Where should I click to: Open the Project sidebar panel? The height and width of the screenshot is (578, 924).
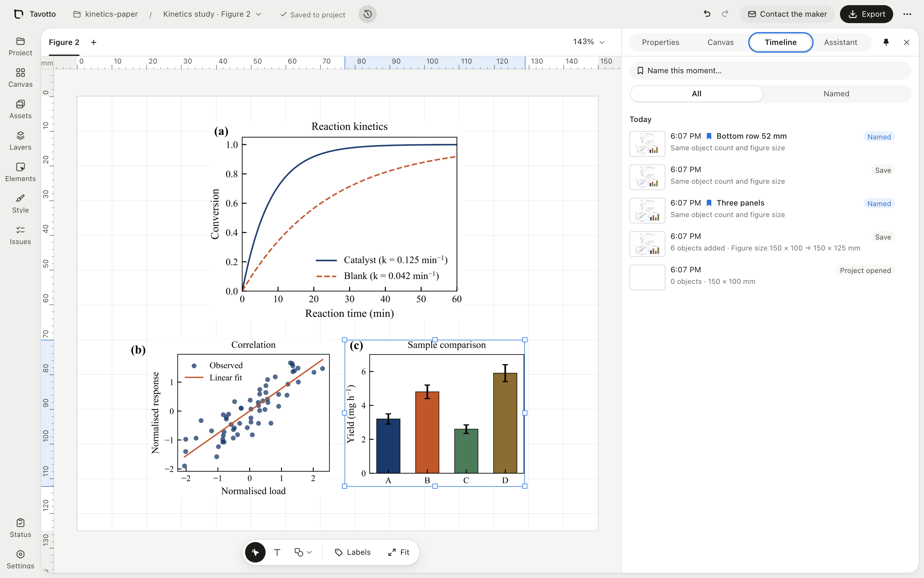20,46
